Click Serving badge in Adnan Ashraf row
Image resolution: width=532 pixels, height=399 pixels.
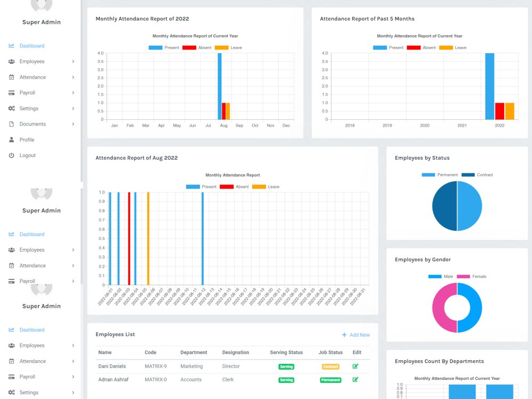pos(286,380)
